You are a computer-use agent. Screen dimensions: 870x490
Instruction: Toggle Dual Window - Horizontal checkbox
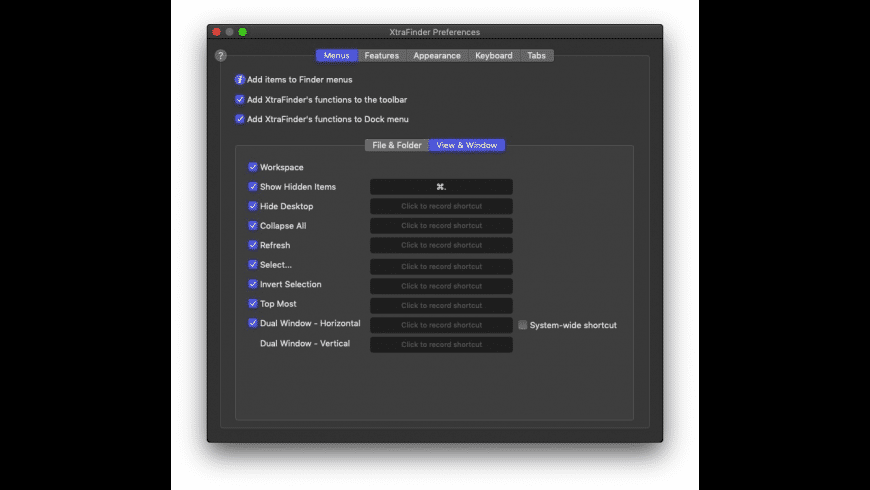point(253,323)
